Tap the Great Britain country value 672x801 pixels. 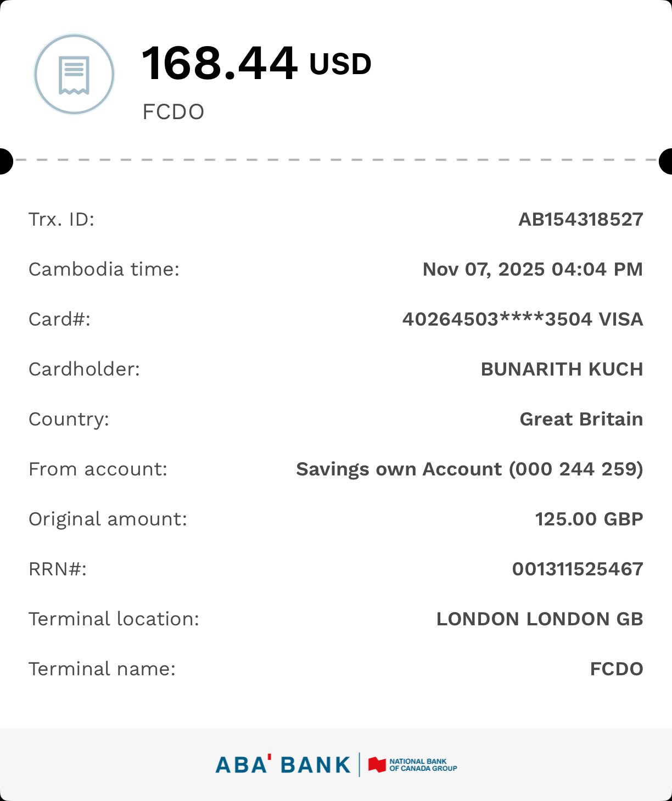coord(581,419)
